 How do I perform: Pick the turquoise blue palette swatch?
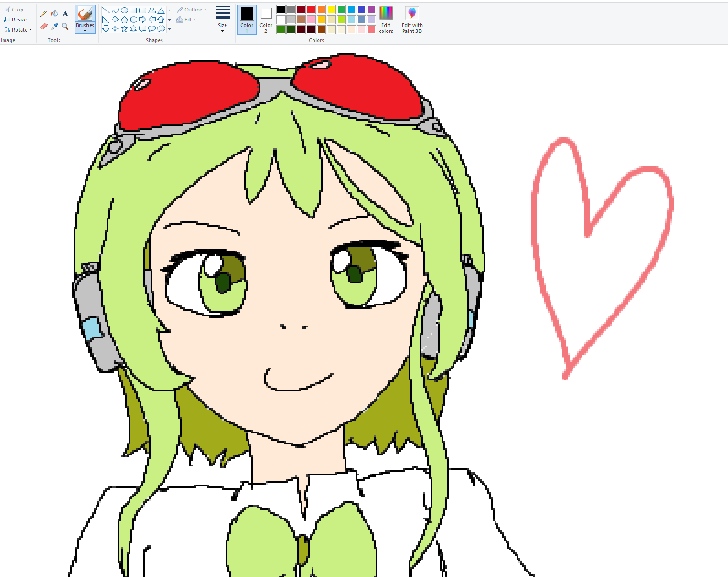pos(351,10)
